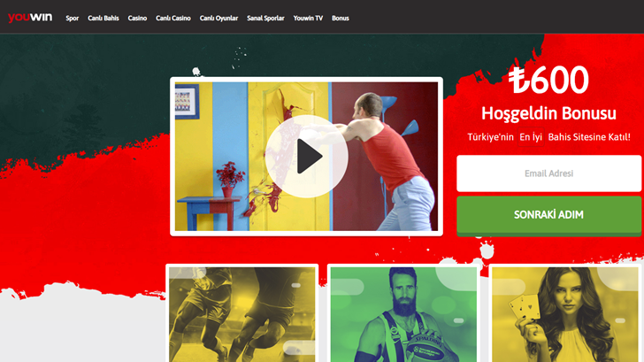Open the Canlı Bahis section
The image size is (644, 362).
point(103,18)
